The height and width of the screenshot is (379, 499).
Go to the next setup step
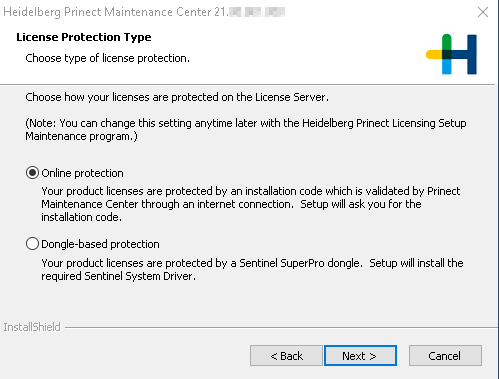[x=360, y=356]
